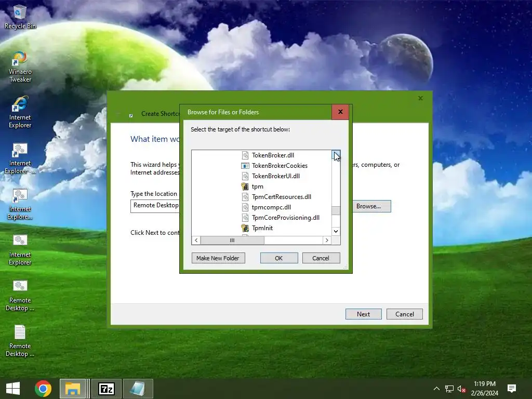Click the Make New Folder button

click(x=218, y=258)
